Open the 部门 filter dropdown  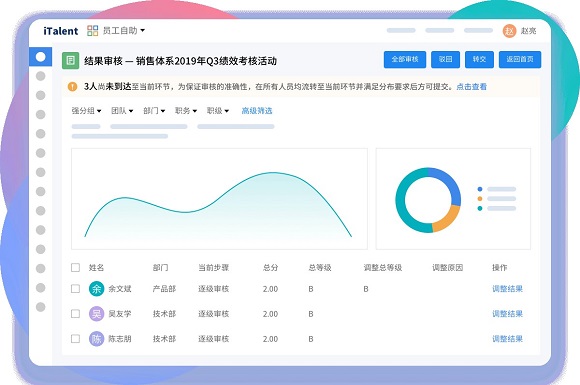pyautogui.click(x=154, y=111)
